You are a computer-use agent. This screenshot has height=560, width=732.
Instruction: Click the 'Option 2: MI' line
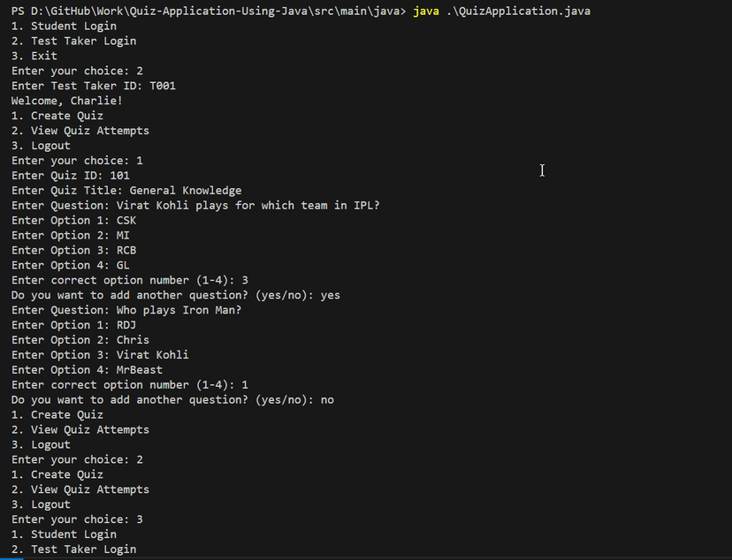coord(71,235)
